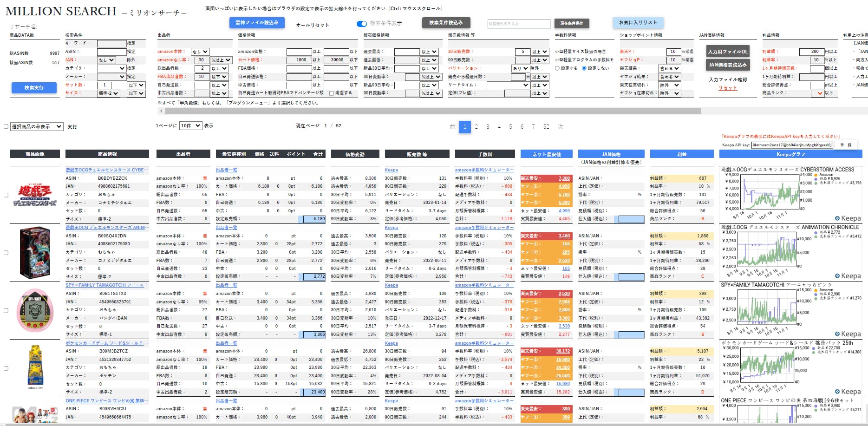Jump to last page 52
The image size is (868, 426).
coord(546,127)
